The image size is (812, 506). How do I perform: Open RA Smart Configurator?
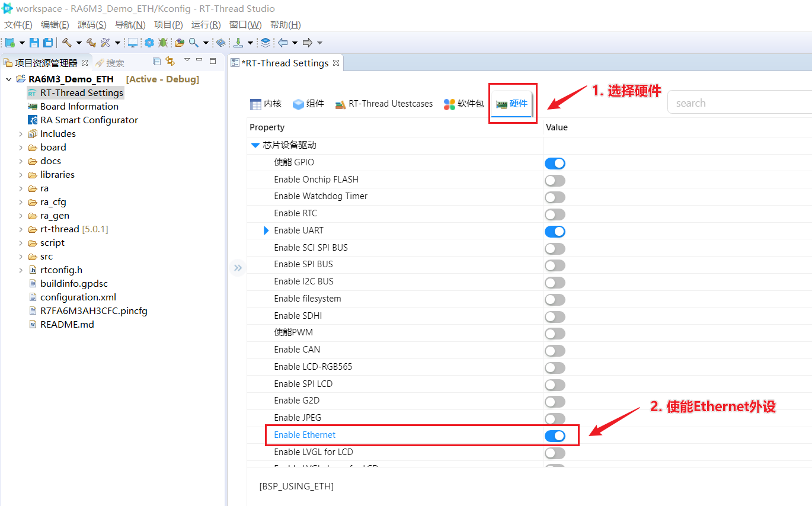coord(89,120)
